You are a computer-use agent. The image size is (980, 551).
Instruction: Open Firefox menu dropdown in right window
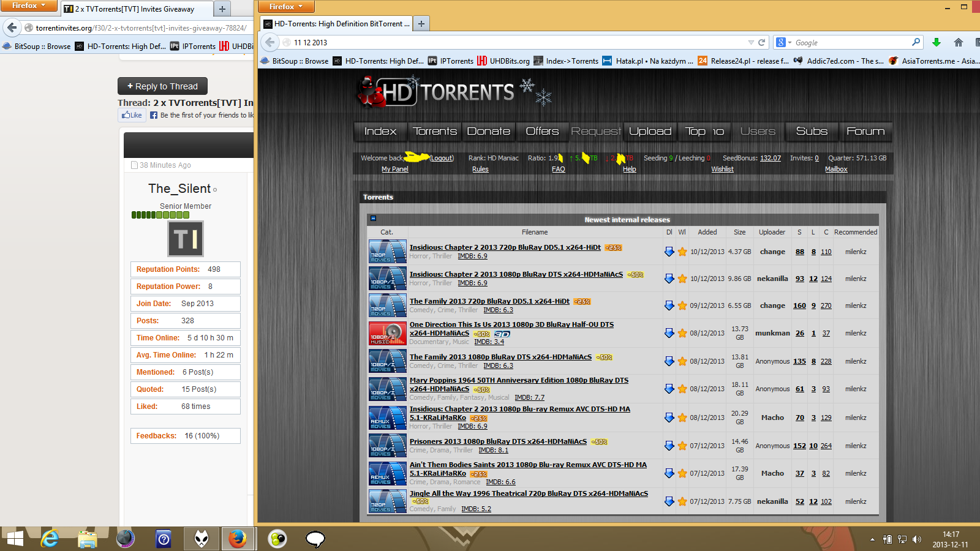pos(286,7)
